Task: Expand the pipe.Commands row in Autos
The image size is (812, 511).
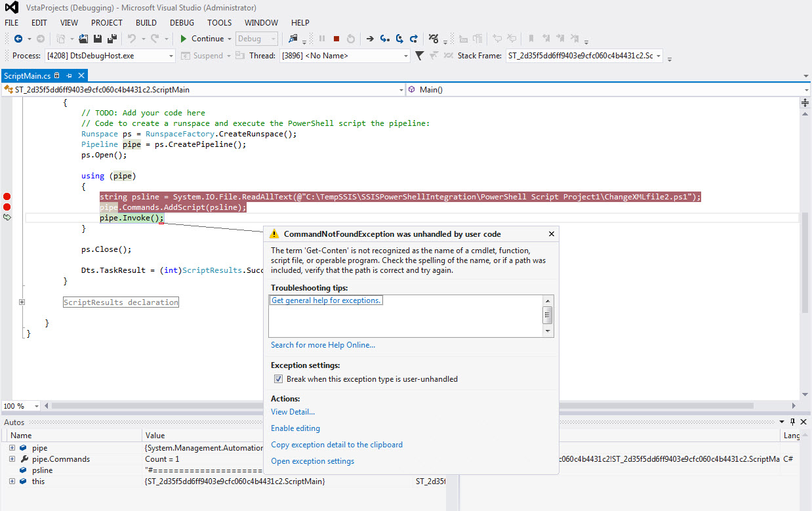Action: pyautogui.click(x=12, y=459)
